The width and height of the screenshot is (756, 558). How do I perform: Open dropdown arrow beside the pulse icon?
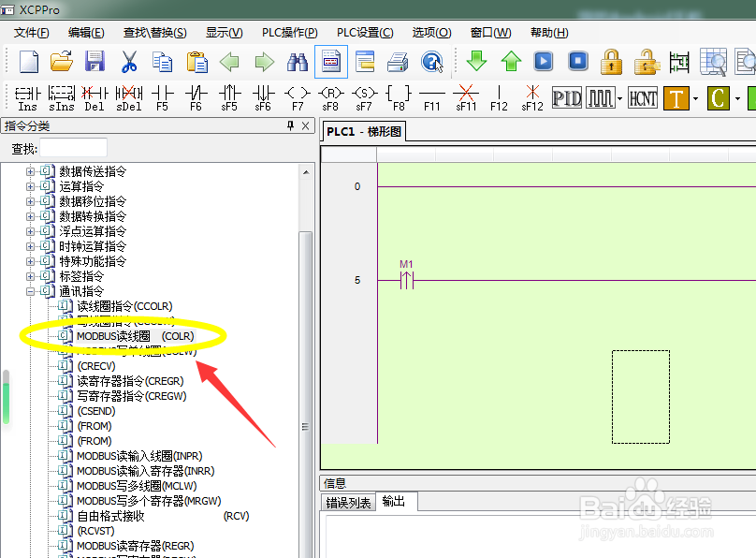(620, 98)
